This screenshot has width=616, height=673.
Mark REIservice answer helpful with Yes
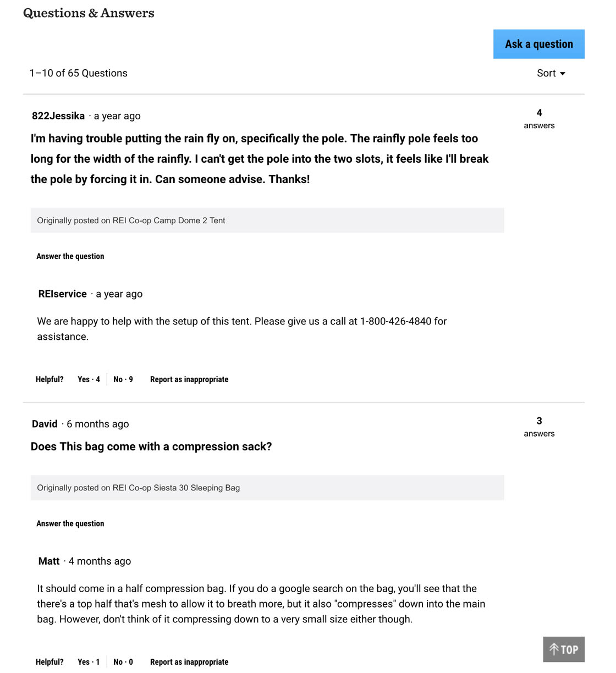click(x=89, y=379)
